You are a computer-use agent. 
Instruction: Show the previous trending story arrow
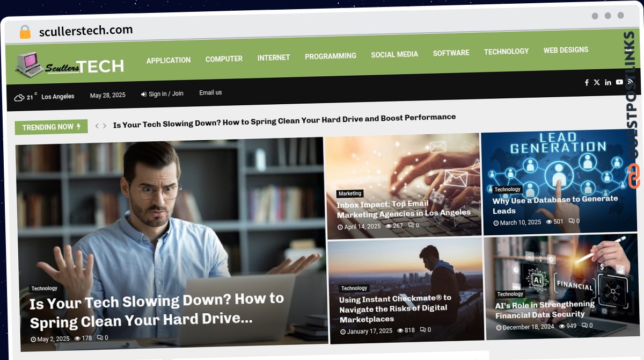click(x=97, y=126)
